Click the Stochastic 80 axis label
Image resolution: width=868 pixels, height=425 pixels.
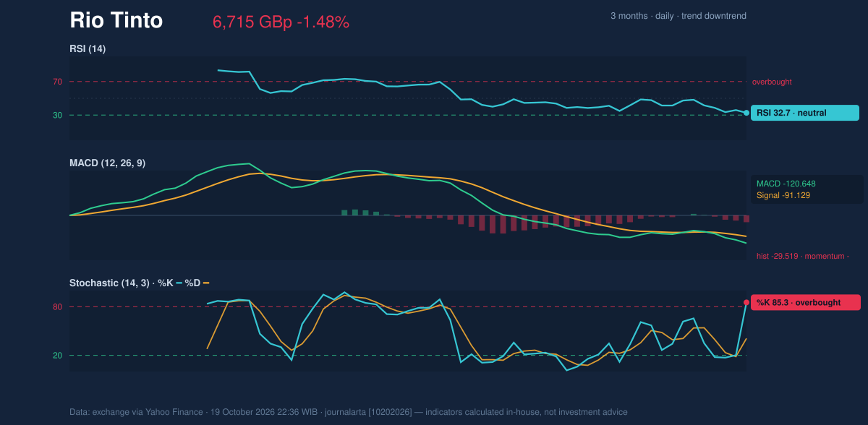(x=57, y=307)
